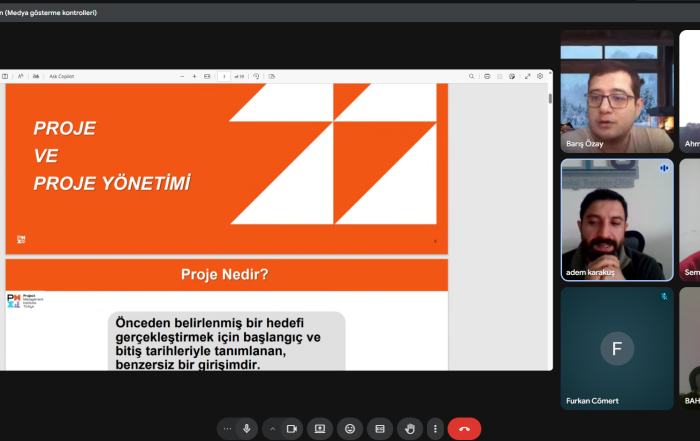The image size is (700, 441).
Task: Open more options three-dot menu
Action: click(435, 429)
